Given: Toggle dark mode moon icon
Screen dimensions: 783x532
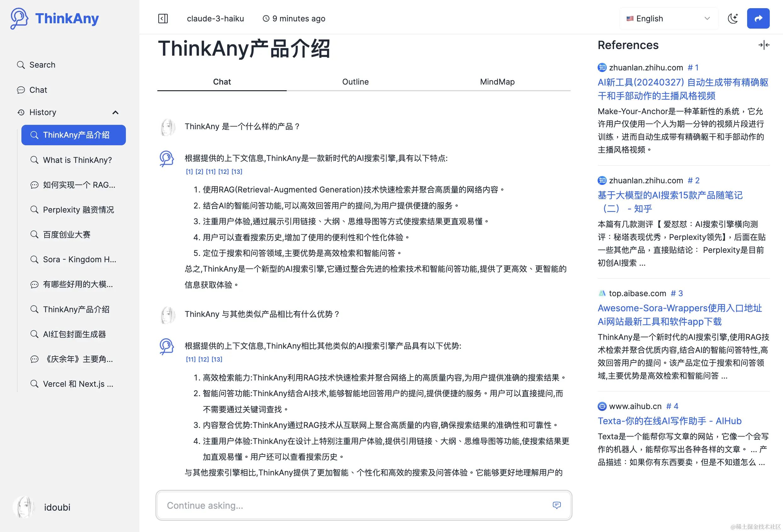Looking at the screenshot, I should 732,19.
